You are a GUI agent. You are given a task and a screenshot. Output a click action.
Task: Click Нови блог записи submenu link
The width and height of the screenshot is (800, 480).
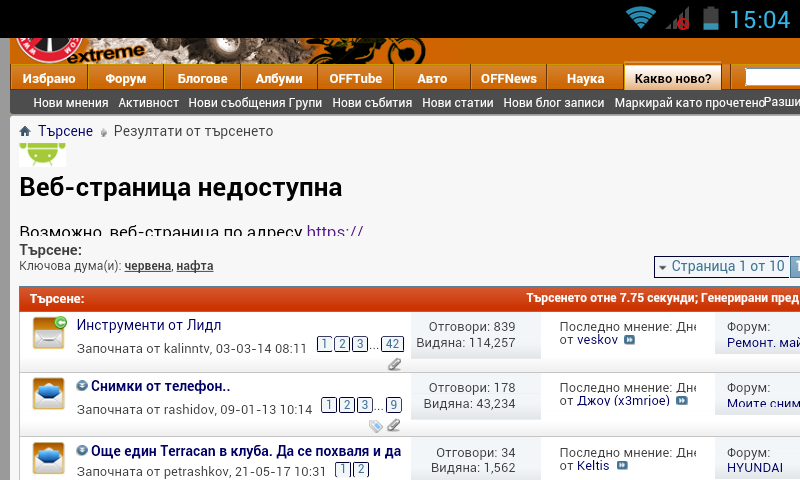click(x=554, y=103)
